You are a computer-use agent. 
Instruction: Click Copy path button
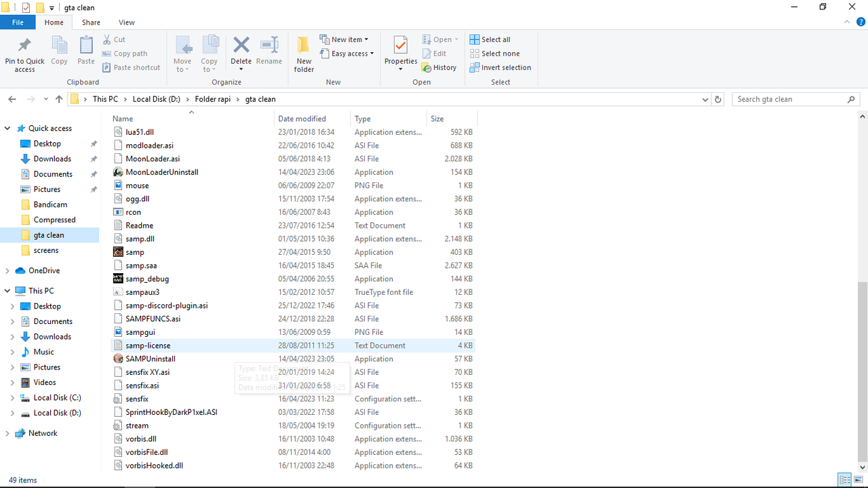(125, 54)
